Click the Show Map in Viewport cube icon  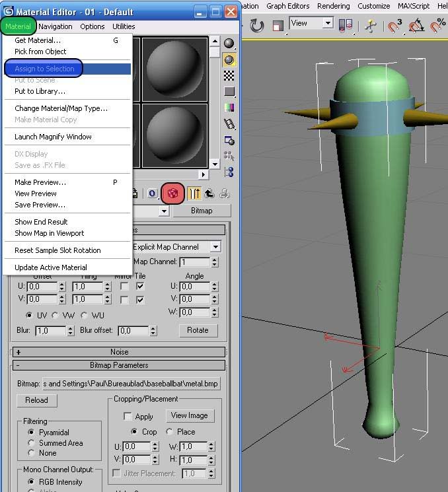[172, 193]
